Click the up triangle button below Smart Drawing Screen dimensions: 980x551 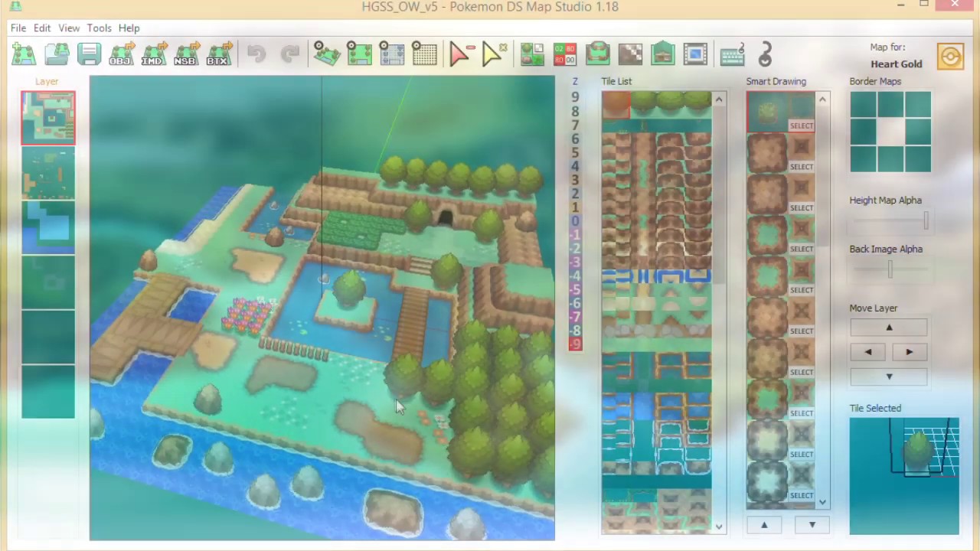tap(764, 525)
